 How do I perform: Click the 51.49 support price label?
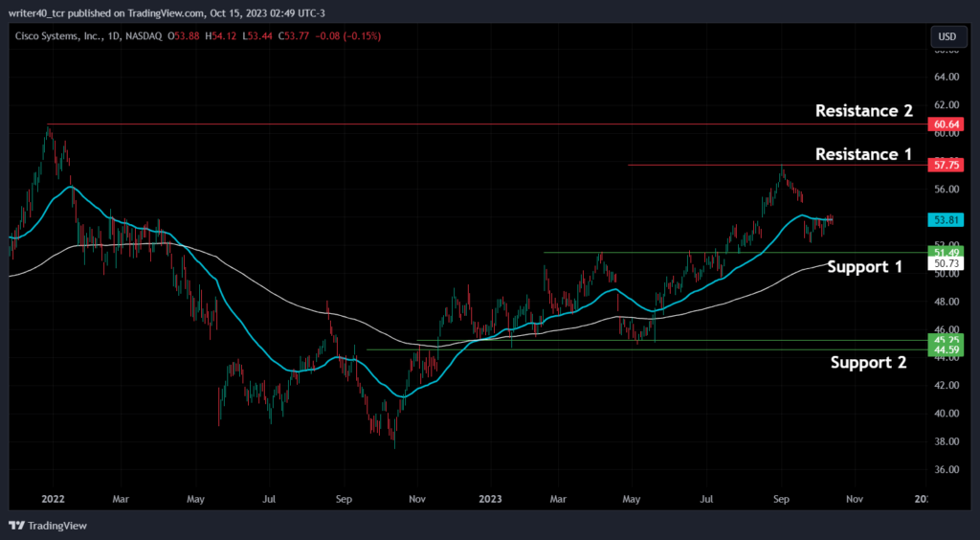946,252
